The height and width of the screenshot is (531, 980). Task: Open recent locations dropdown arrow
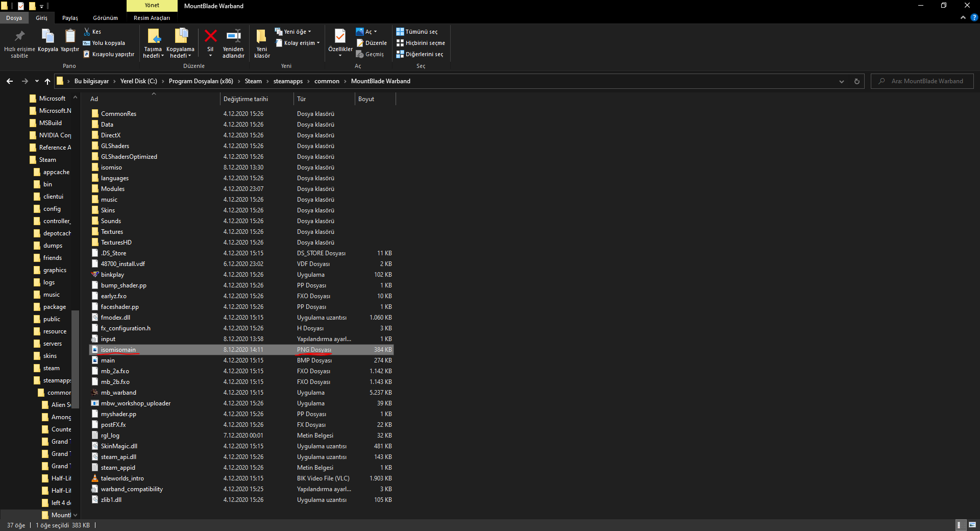click(x=37, y=81)
